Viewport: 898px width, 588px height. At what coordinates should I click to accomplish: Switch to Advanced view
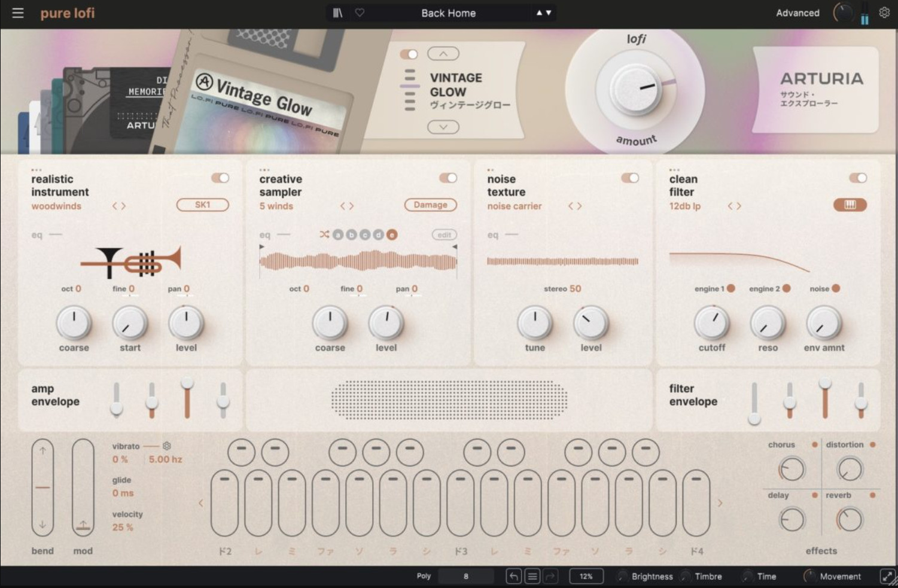pos(797,13)
